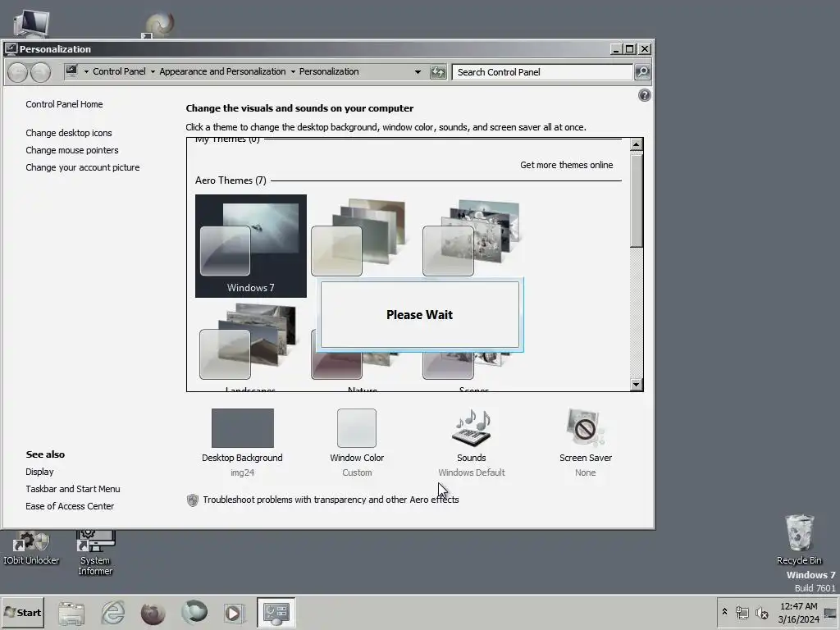Screen dimensions: 840x630
Task: Click the Window Color swatch
Action: coord(357,428)
